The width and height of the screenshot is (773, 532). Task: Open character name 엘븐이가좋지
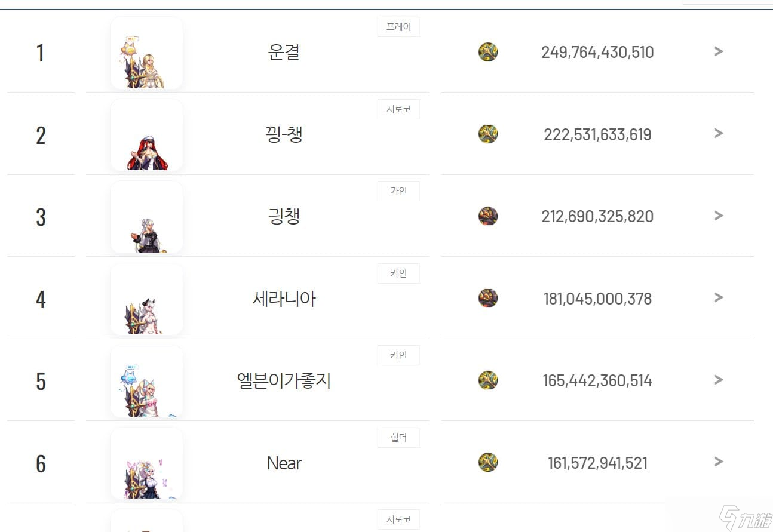point(284,380)
